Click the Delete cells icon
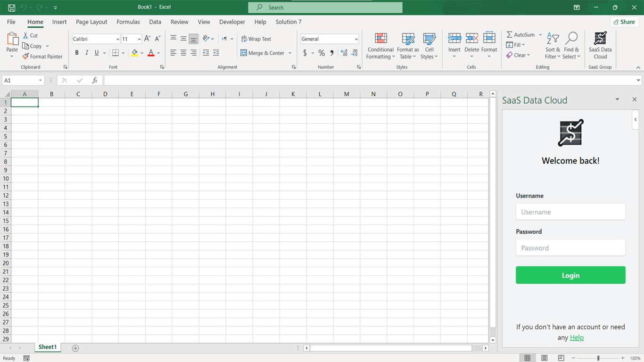This screenshot has width=644, height=362. pos(472,39)
